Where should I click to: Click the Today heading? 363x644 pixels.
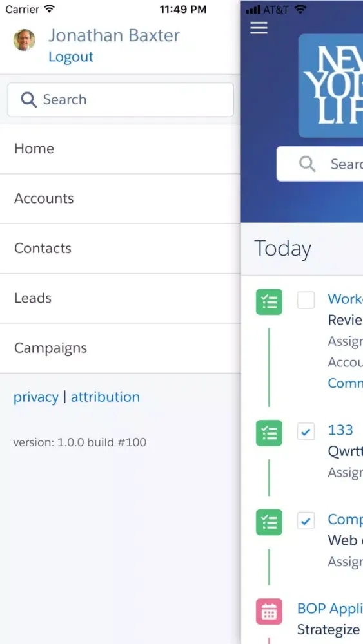coord(283,249)
